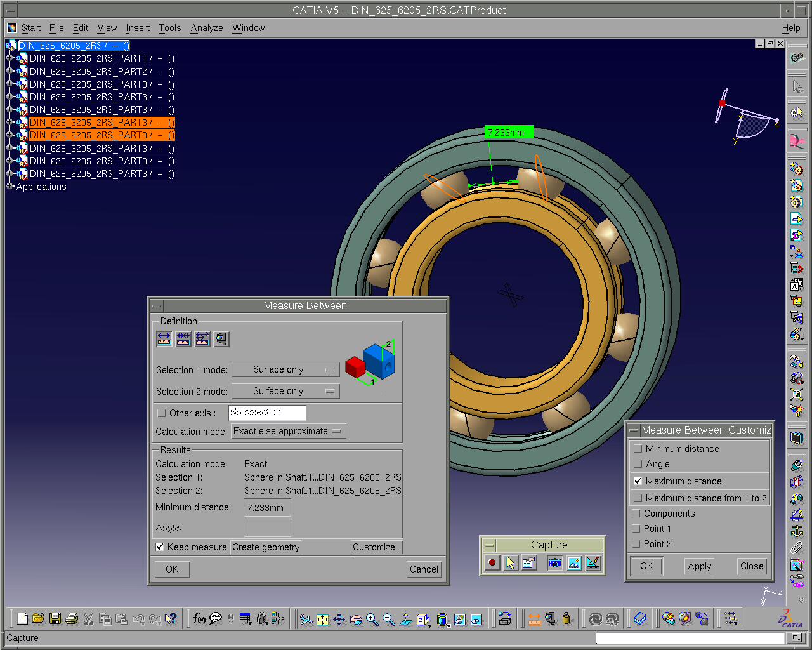Click the Other axis No selection field
This screenshot has height=650, width=812.
click(267, 413)
